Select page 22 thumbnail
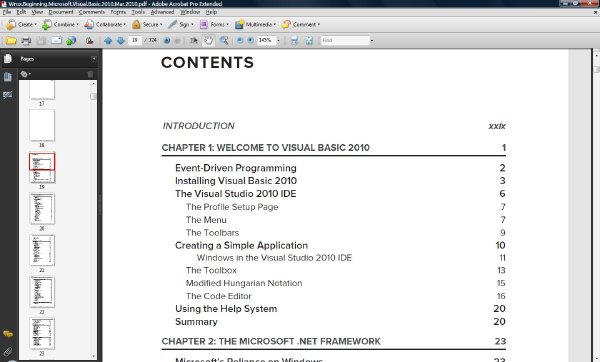The height and width of the screenshot is (362, 600). (42, 292)
